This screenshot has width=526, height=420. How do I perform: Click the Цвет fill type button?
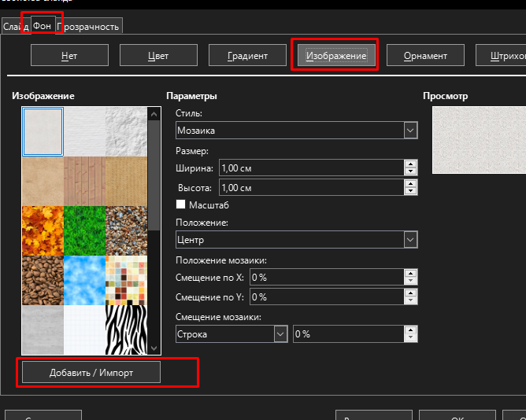click(158, 56)
